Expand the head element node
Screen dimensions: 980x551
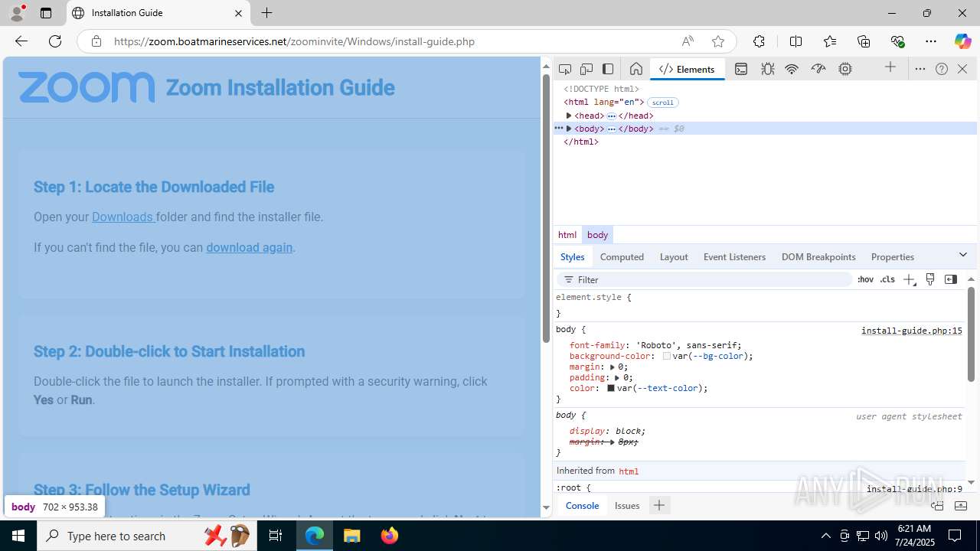pos(569,116)
